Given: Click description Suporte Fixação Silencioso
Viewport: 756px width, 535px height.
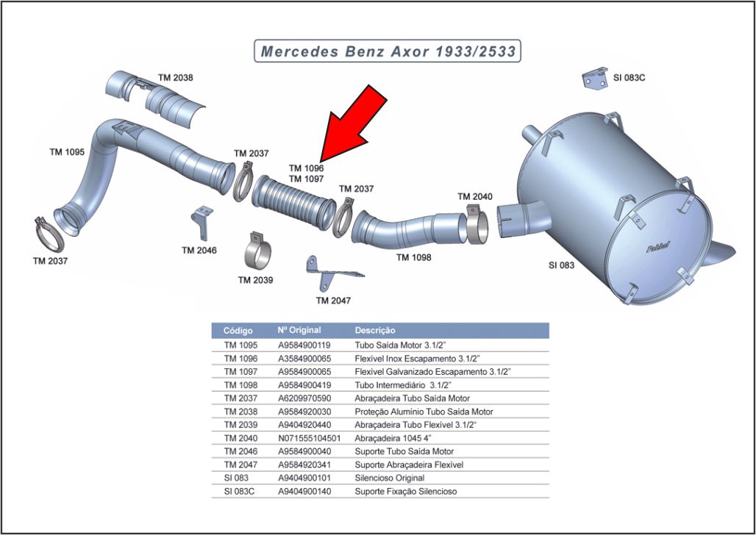Looking at the screenshot, I should 406,491.
